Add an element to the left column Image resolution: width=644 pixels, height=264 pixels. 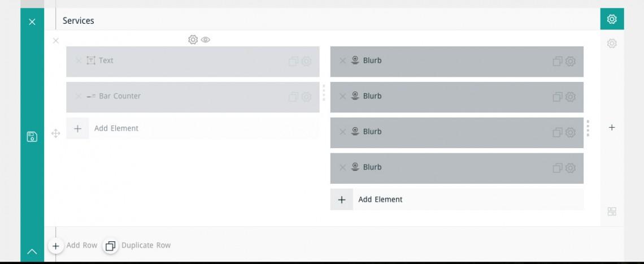[193, 128]
